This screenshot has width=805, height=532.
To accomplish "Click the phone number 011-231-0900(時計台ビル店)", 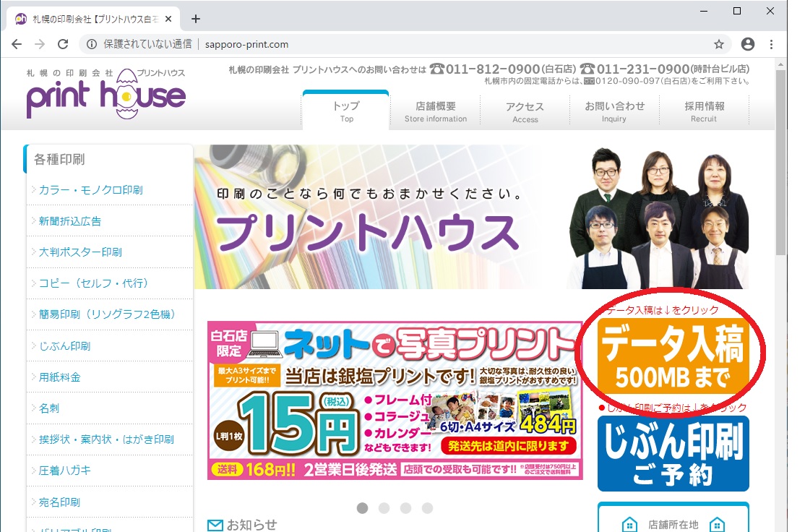I will coord(665,69).
